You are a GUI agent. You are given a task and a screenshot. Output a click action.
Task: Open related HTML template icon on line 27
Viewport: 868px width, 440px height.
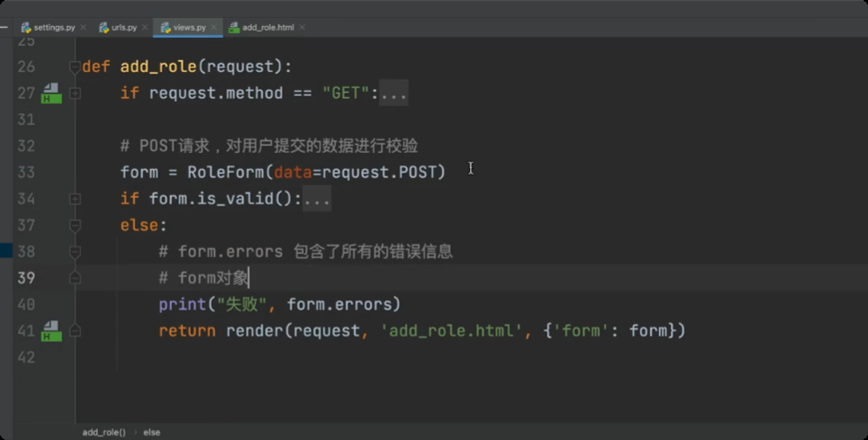pos(51,93)
